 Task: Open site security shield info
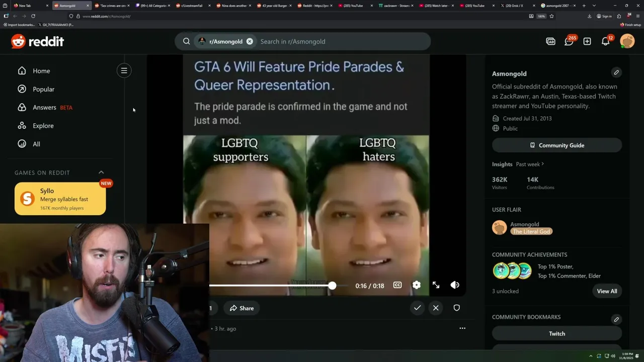click(71, 16)
